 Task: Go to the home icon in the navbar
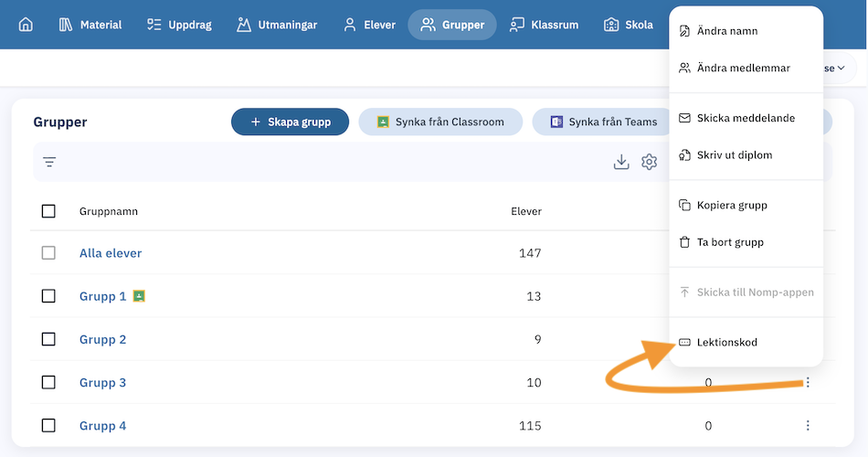point(26,25)
